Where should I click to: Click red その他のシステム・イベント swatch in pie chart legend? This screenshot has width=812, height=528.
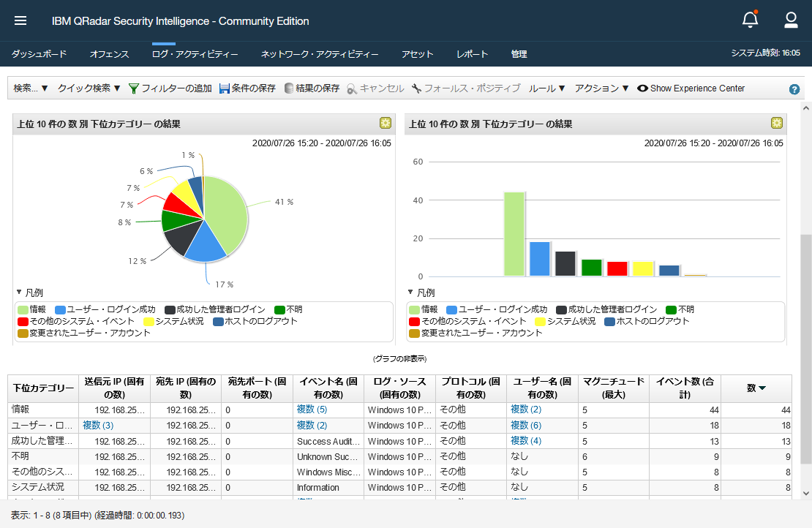pos(23,322)
